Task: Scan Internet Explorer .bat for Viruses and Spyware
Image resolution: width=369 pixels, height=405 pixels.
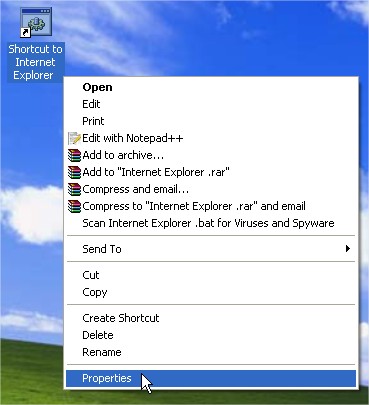Action: pyautogui.click(x=211, y=223)
